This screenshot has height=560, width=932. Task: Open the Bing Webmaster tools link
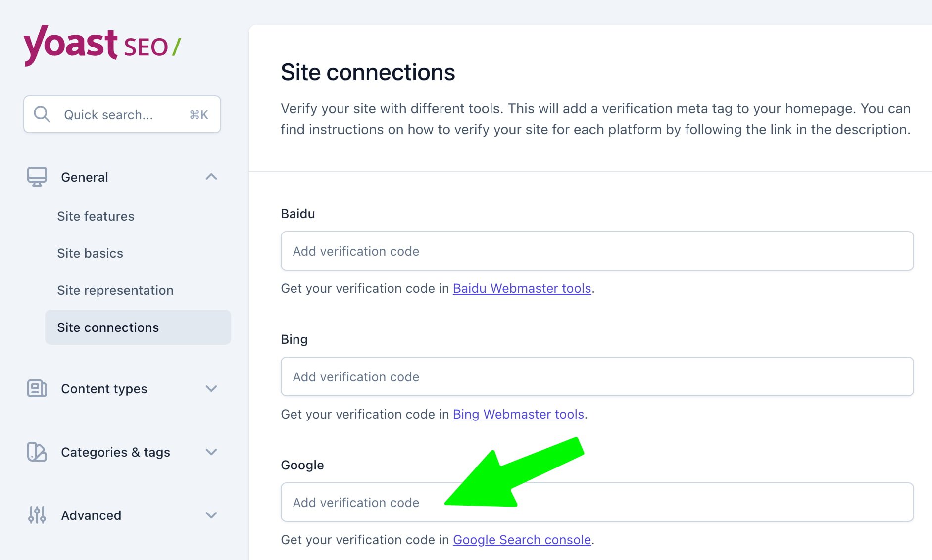click(519, 414)
